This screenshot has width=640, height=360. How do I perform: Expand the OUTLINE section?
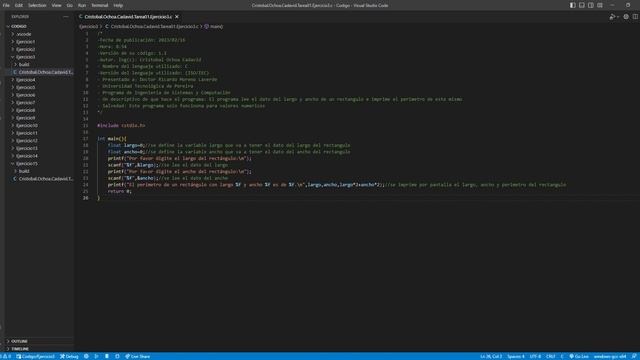click(39, 341)
